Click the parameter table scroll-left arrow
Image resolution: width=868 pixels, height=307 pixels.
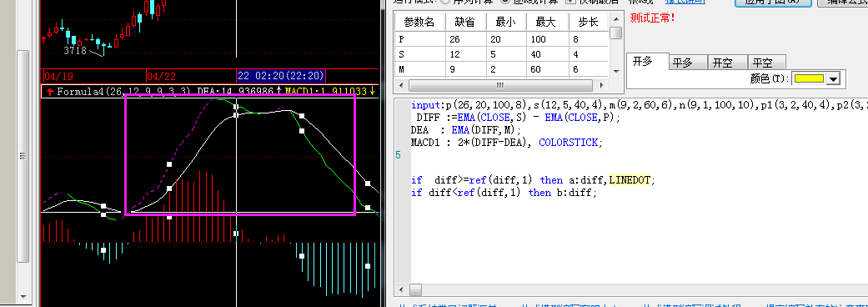point(401,86)
